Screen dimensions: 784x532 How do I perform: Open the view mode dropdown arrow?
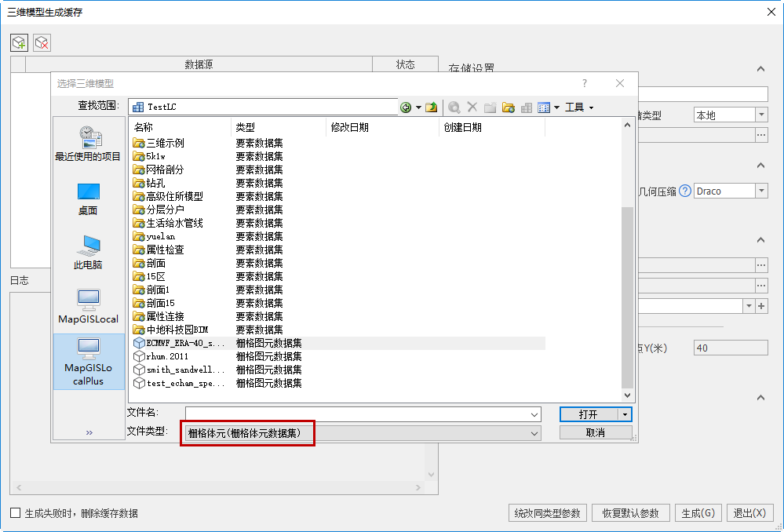(556, 107)
